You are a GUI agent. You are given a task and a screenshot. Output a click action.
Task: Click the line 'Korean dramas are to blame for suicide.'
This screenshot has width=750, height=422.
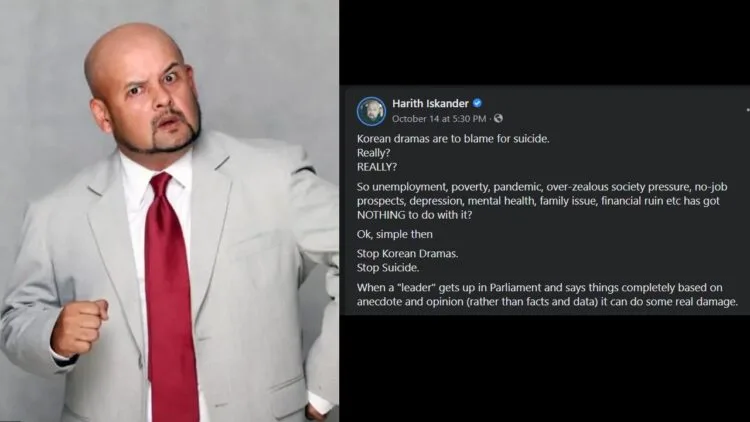[453, 139]
